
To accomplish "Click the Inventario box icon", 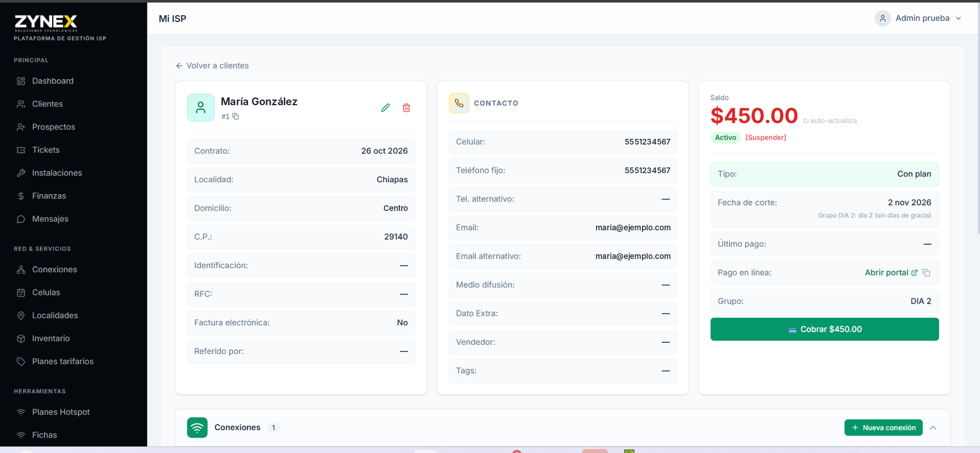I will click(21, 339).
